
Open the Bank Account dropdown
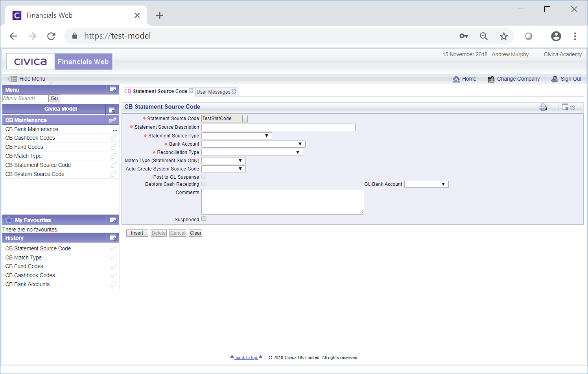pyautogui.click(x=253, y=144)
